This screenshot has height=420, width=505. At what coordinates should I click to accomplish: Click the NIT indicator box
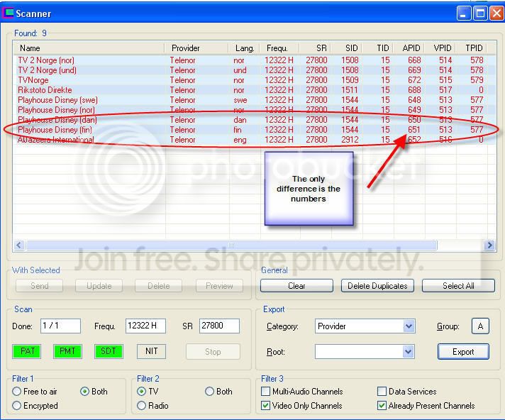click(x=151, y=351)
